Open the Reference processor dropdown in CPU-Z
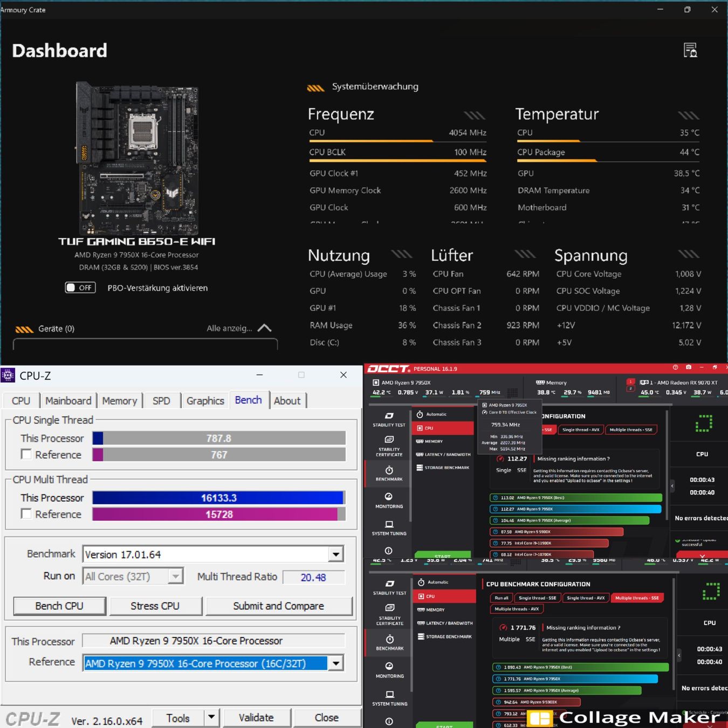The height and width of the screenshot is (728, 728). (335, 663)
